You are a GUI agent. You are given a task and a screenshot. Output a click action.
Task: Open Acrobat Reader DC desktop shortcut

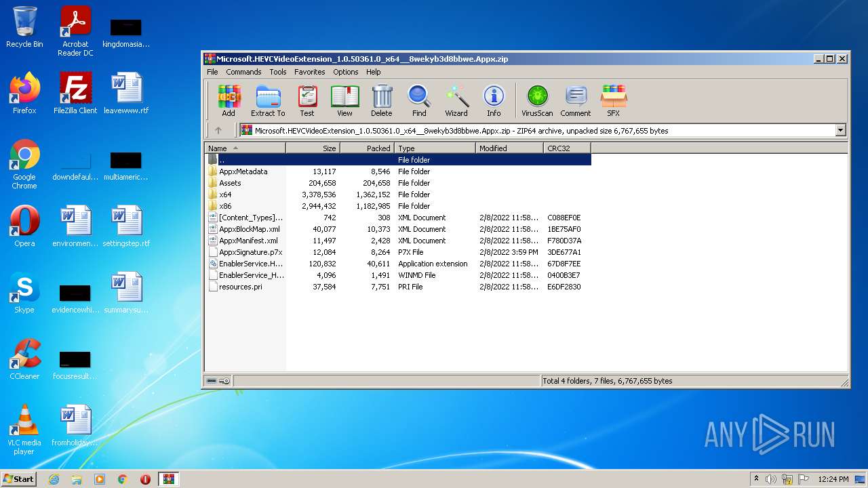point(75,31)
